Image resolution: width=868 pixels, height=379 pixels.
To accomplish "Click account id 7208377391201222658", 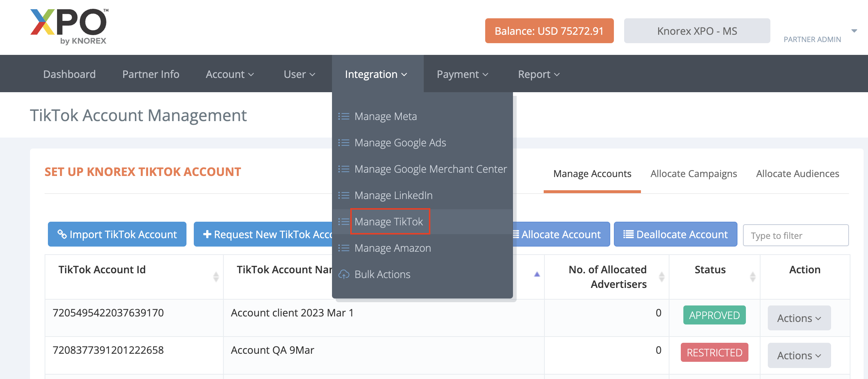I will [108, 350].
